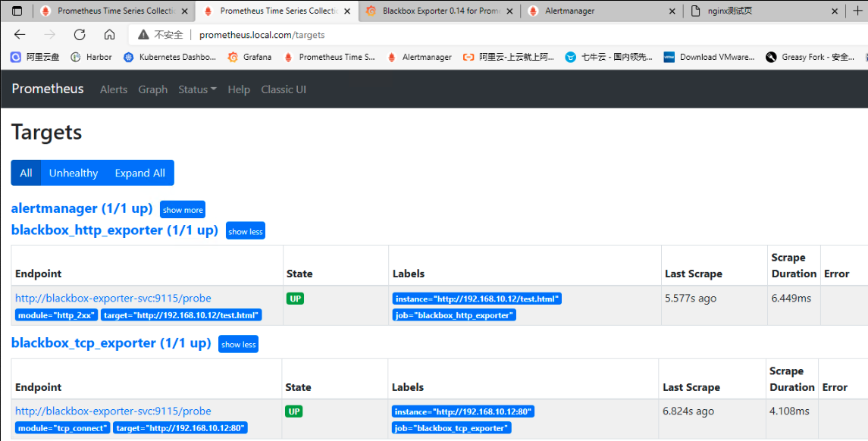Collapse blackbox_http_exporter with show less
868x441 pixels.
point(245,231)
